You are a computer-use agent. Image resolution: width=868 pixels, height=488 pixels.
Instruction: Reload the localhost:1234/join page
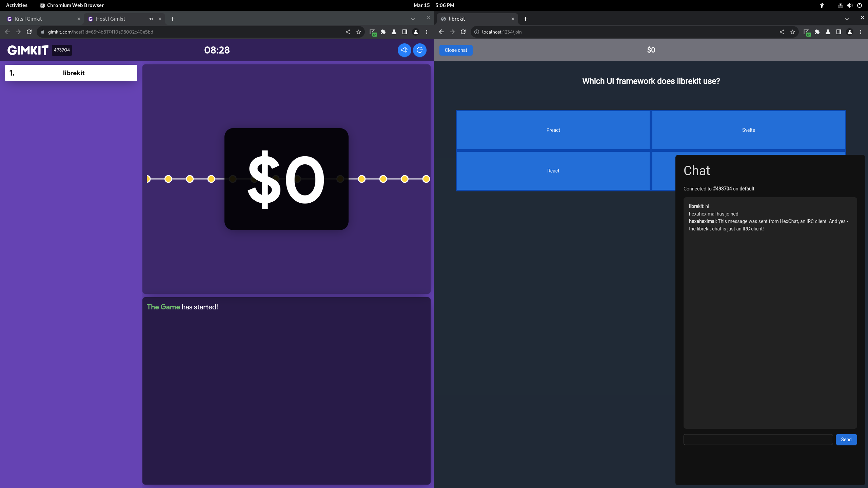463,32
